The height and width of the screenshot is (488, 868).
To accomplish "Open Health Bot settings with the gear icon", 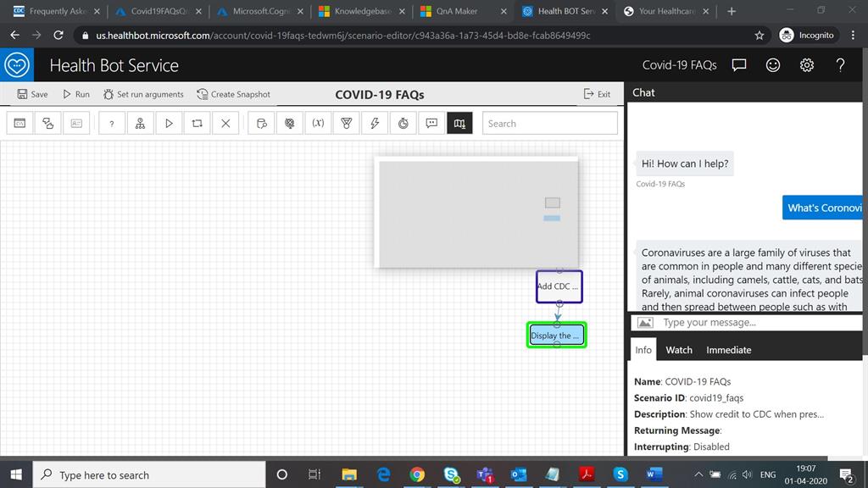I will (806, 64).
